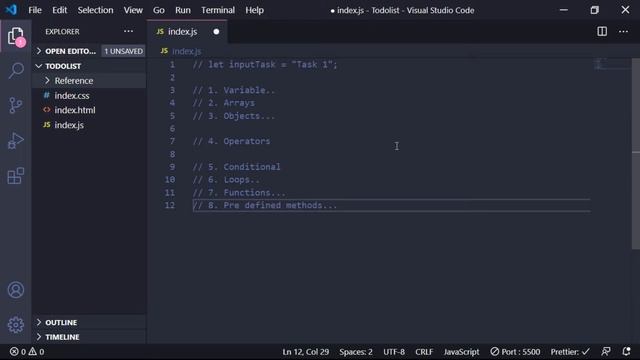Open the View menu

[133, 10]
